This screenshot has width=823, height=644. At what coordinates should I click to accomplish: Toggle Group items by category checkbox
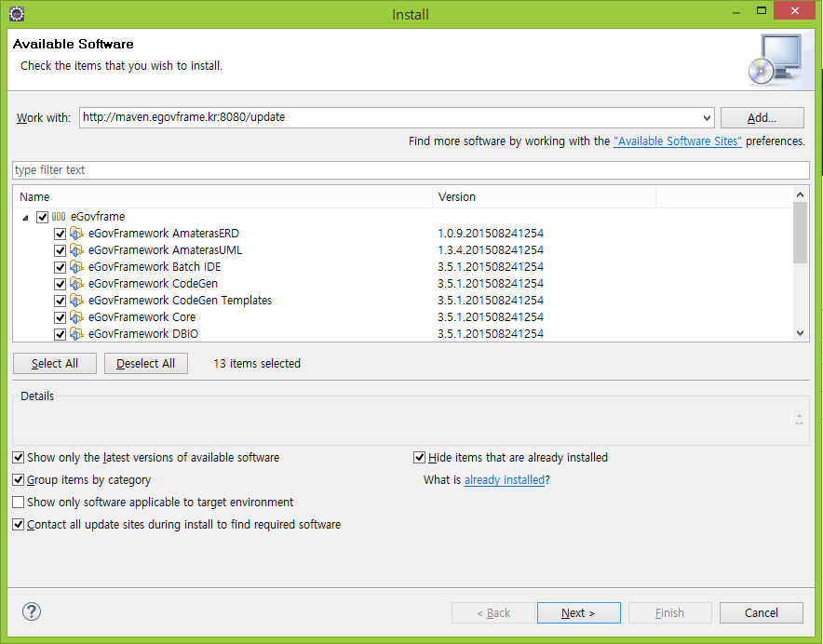click(x=19, y=480)
